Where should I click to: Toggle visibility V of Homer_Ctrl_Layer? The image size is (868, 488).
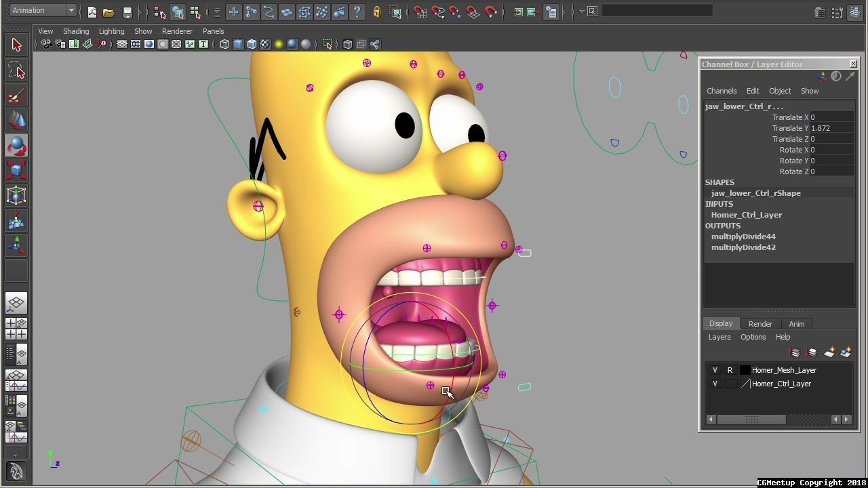pyautogui.click(x=715, y=384)
